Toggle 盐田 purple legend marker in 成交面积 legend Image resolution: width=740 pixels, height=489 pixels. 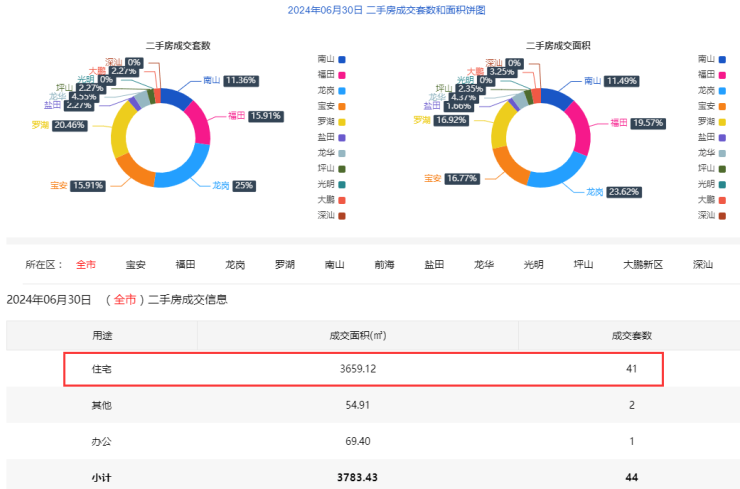click(722, 137)
